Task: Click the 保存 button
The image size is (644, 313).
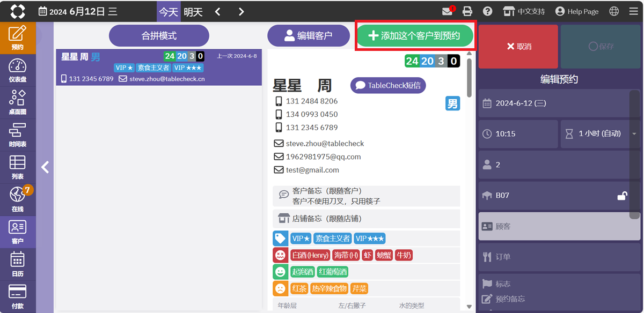Action: (x=601, y=47)
